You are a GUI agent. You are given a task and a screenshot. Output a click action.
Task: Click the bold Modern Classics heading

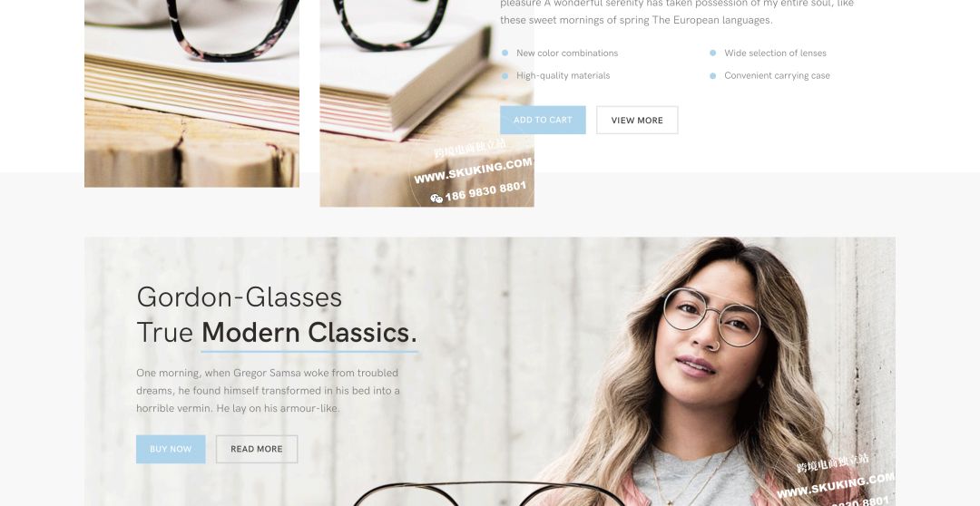pos(309,332)
